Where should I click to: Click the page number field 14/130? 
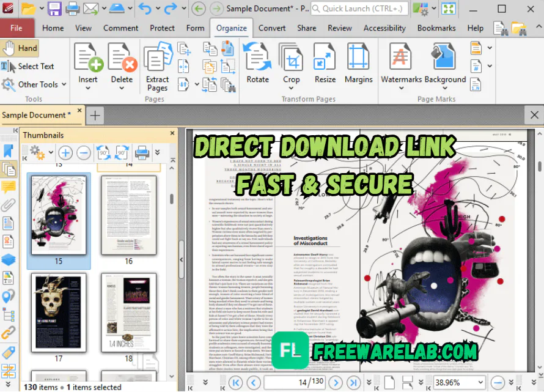click(295, 383)
